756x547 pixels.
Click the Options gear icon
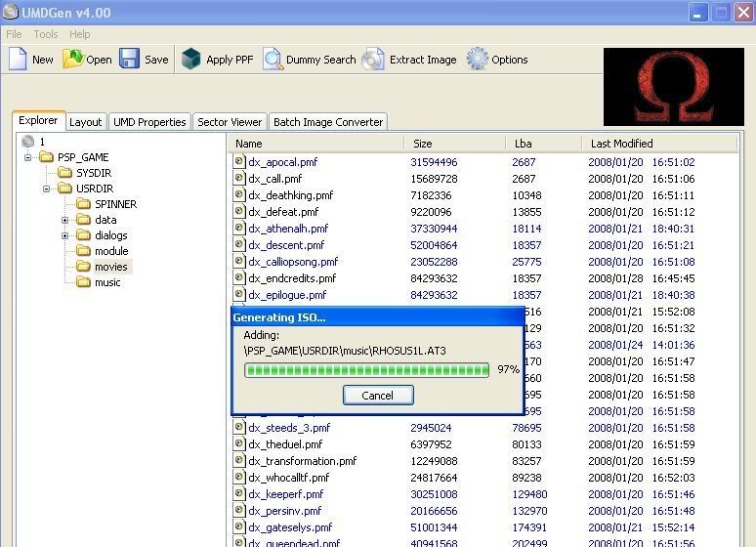(478, 59)
